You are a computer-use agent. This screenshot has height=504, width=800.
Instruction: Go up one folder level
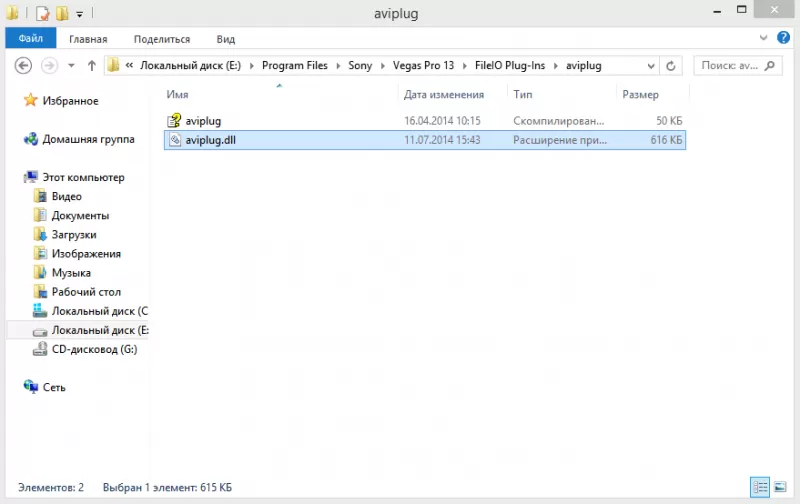click(x=92, y=66)
